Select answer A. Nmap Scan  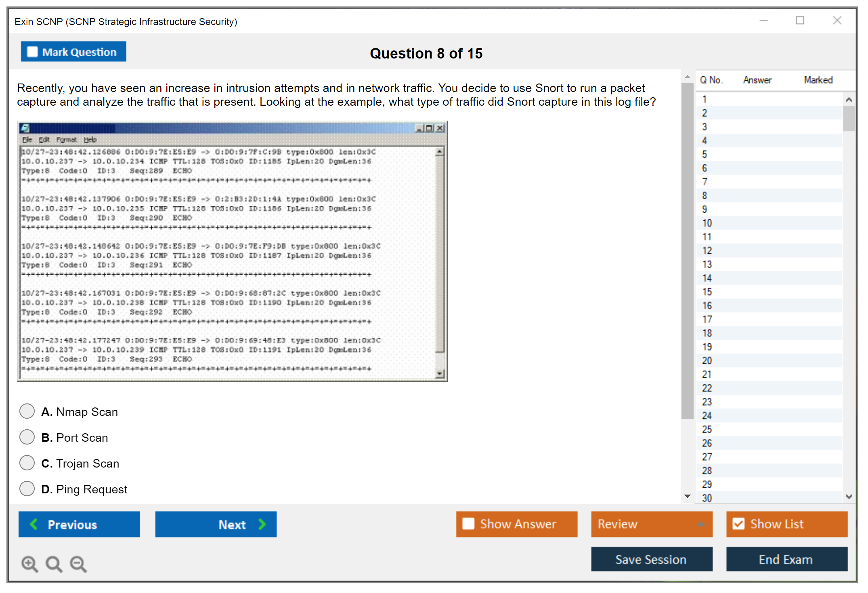tap(27, 411)
